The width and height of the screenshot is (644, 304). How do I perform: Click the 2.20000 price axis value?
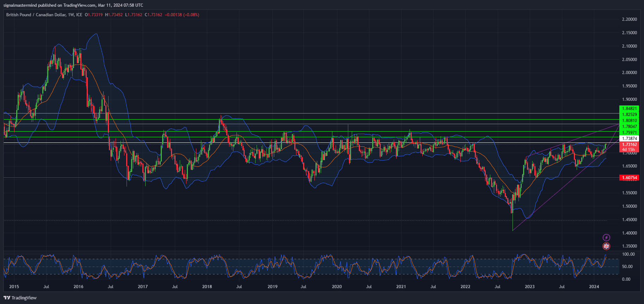629,19
